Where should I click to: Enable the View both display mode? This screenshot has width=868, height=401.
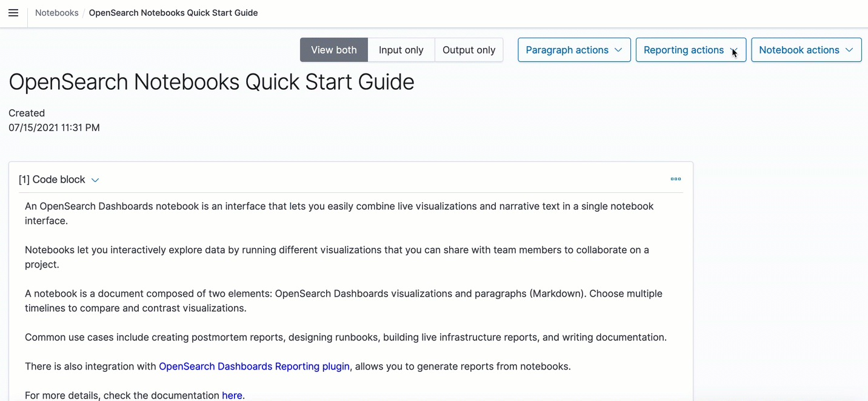coord(333,50)
